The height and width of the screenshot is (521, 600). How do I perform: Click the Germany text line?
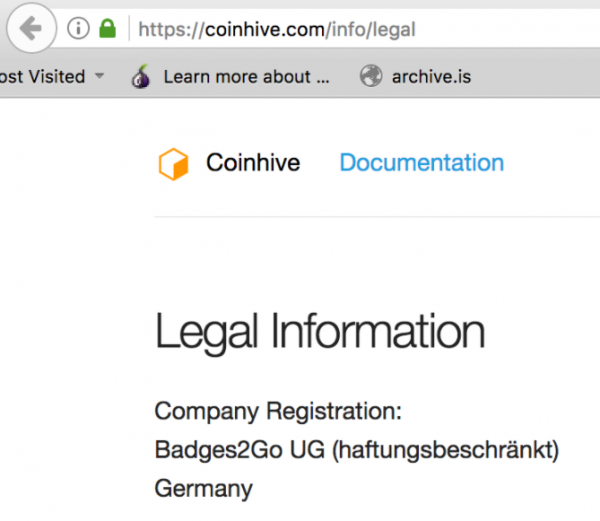click(203, 489)
